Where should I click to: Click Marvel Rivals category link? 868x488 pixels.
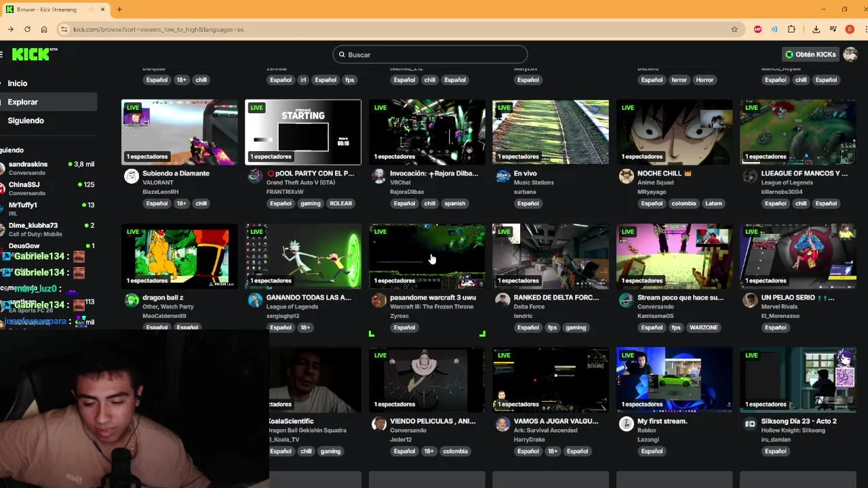tap(780, 306)
